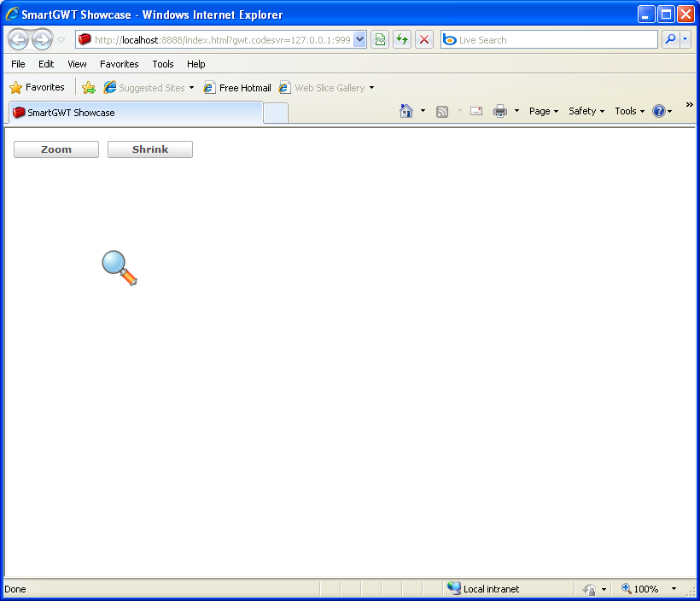This screenshot has height=601, width=700.
Task: Click the Local intranet zone indicator
Action: [x=483, y=589]
